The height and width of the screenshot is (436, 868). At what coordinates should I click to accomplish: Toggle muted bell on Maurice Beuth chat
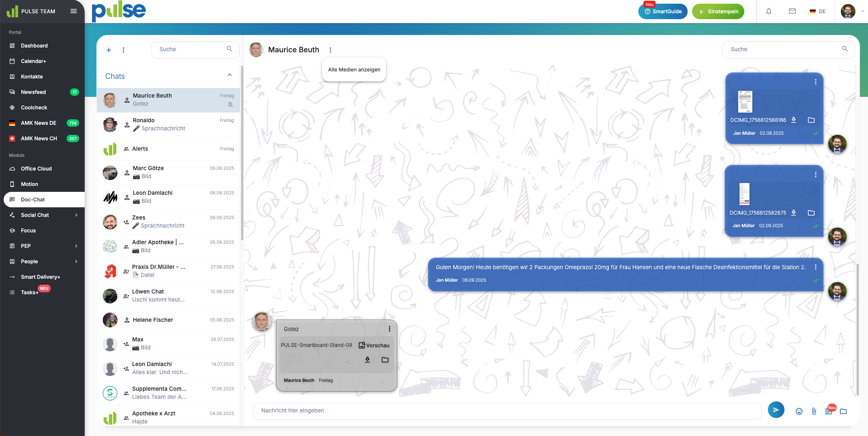pyautogui.click(x=230, y=104)
